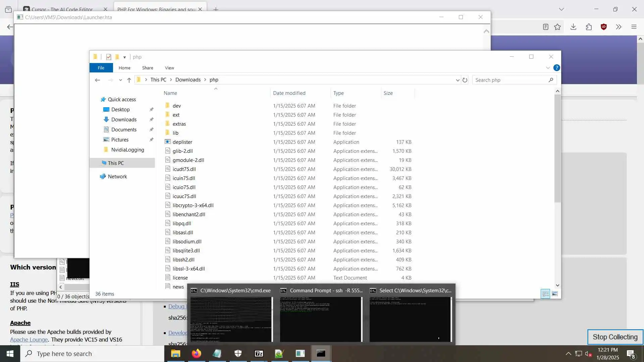Open the View ribbon tab
This screenshot has height=362, width=644.
(169, 68)
